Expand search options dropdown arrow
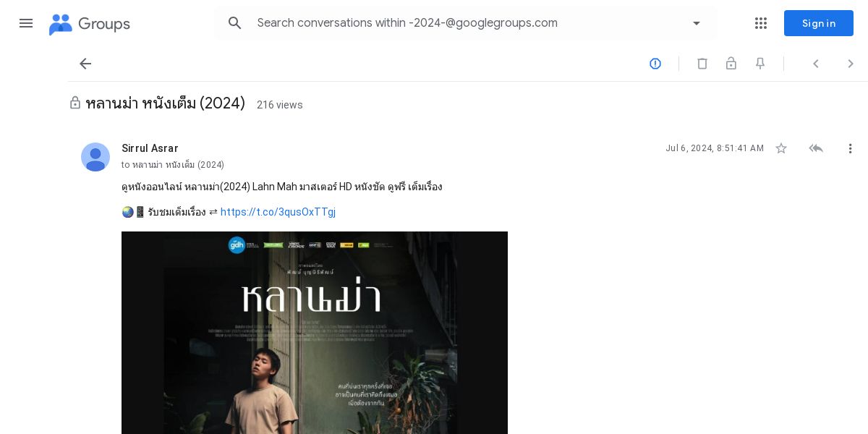 click(697, 23)
